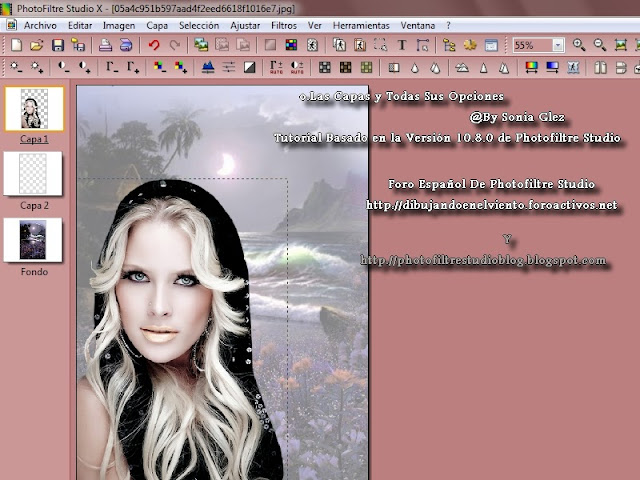Increase brightness with sun plus icon

[x=37, y=67]
